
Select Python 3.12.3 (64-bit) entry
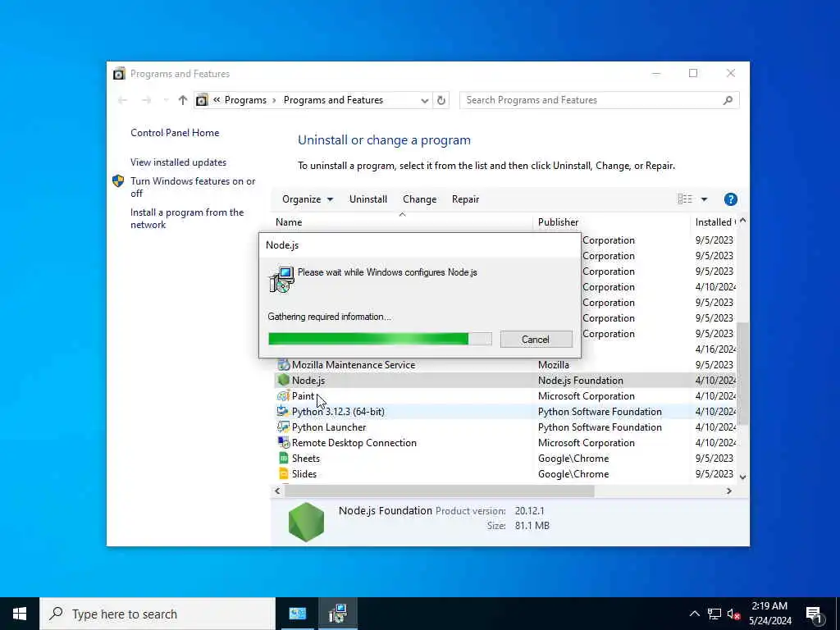click(x=505, y=412)
